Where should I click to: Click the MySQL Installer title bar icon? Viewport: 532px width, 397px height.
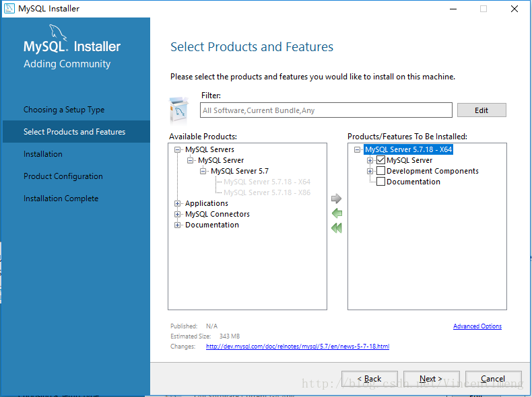tap(9, 9)
